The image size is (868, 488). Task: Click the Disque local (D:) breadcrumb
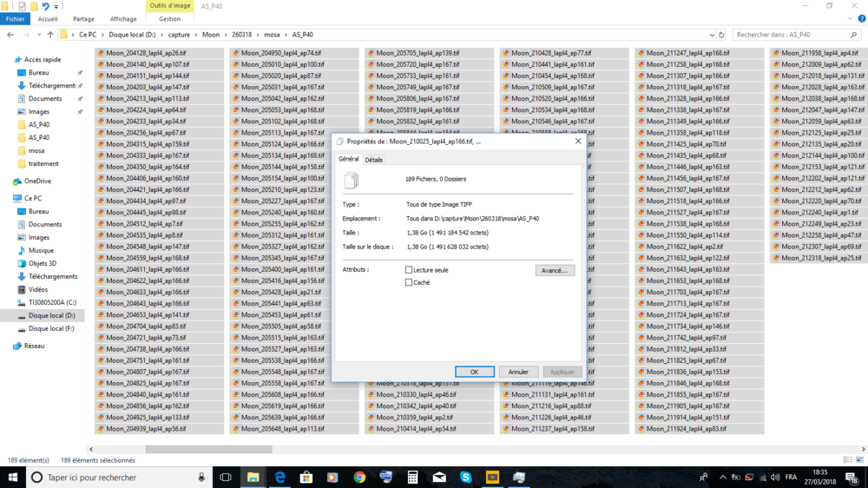pos(132,35)
